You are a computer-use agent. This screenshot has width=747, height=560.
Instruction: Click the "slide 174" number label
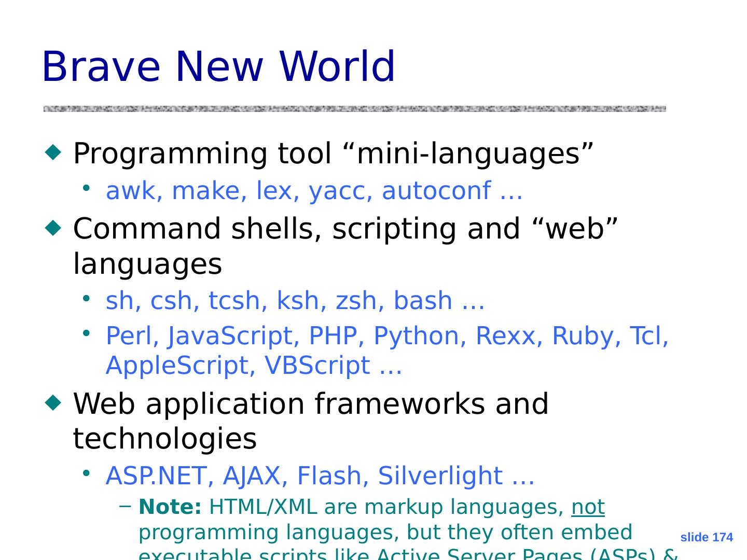coord(707,537)
